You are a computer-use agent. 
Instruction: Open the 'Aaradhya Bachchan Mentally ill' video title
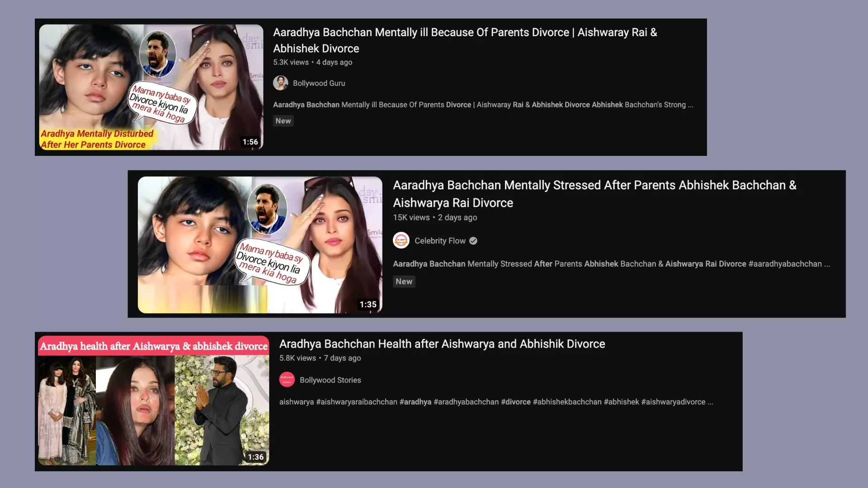click(465, 41)
